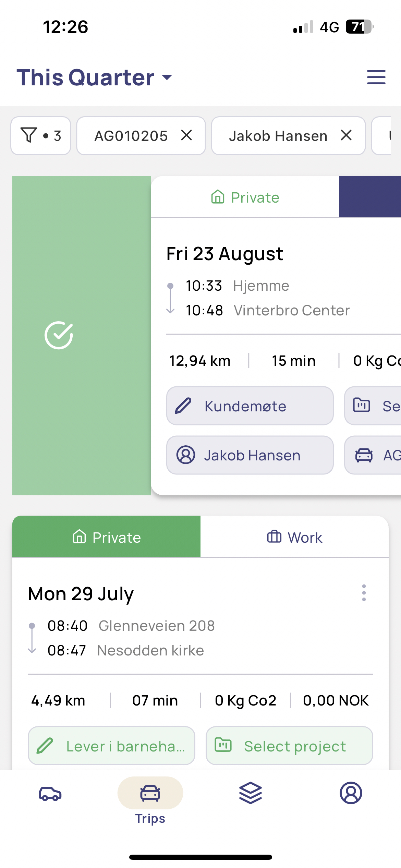401x868 pixels.
Task: Edit the Kundemøte trip note
Action: pos(250,406)
